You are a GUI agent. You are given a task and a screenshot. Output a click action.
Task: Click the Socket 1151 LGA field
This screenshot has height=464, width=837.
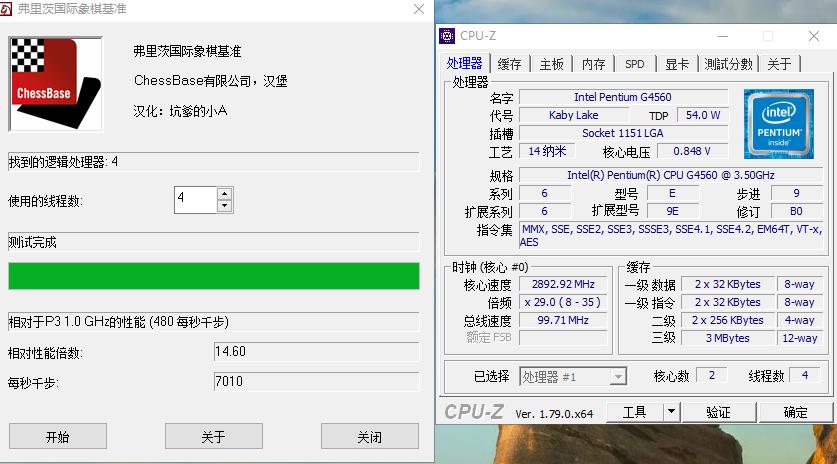623,133
